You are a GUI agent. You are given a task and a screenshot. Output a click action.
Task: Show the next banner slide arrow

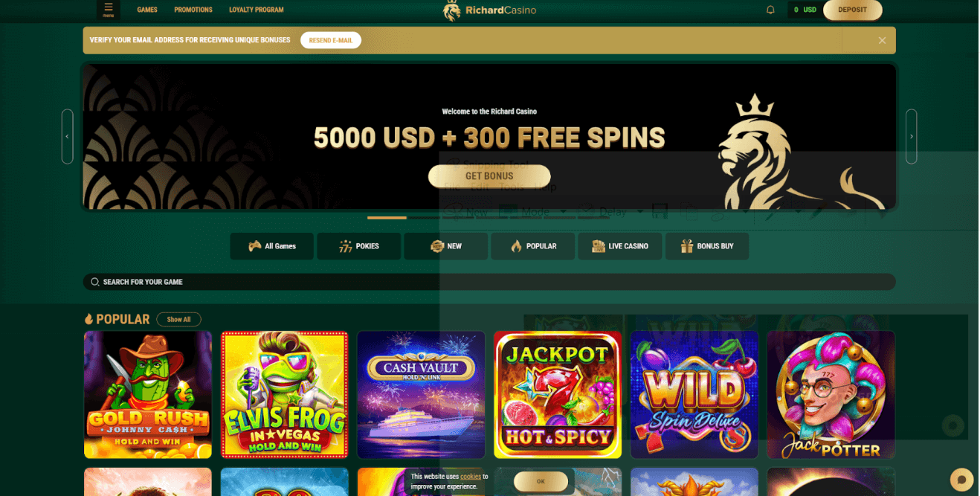912,137
